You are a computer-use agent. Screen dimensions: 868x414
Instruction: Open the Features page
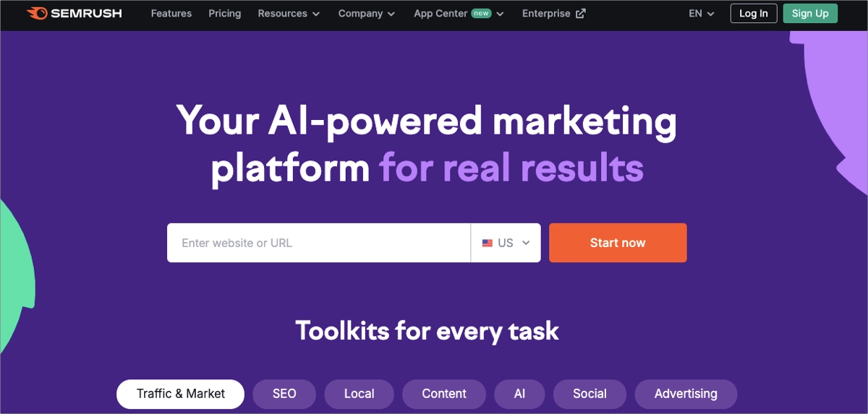(x=171, y=13)
